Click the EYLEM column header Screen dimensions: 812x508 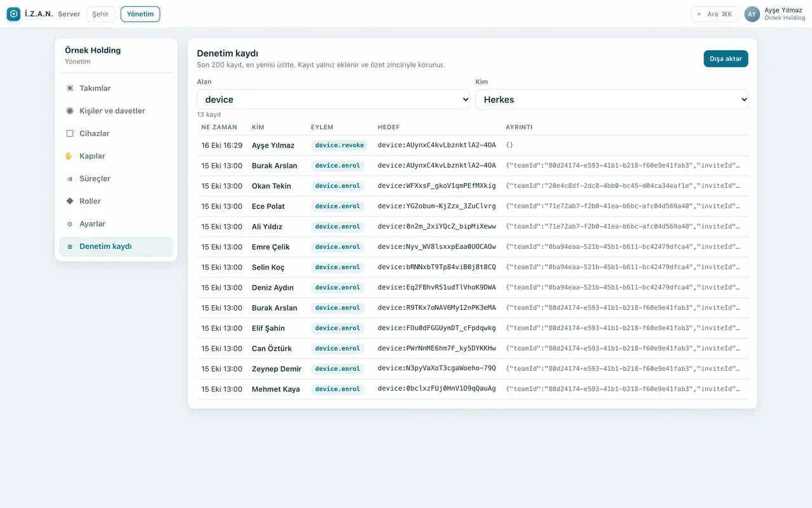pos(322,127)
